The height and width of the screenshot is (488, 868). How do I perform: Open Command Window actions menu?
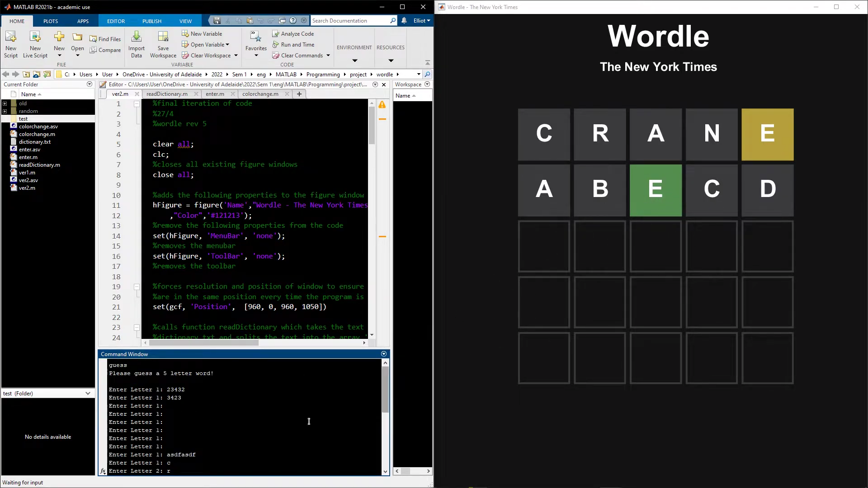384,354
